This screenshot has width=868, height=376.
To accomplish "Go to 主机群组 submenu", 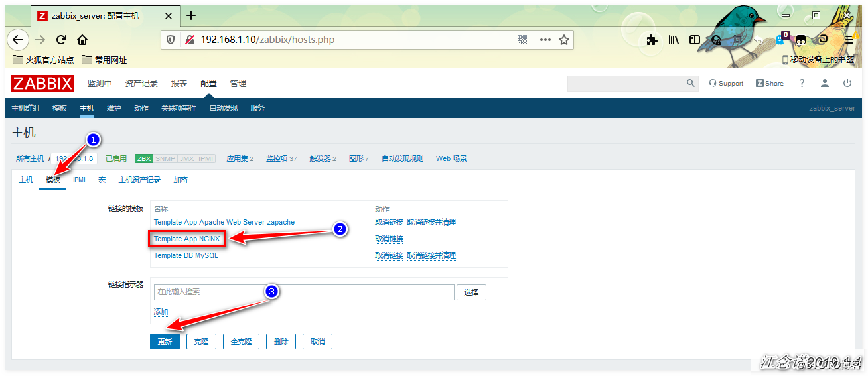I will coord(25,108).
